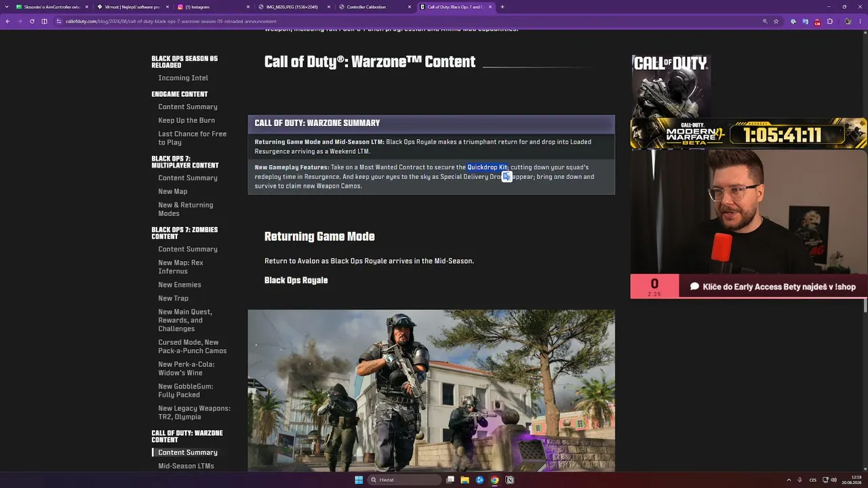Click the translate popup icon near selected text
This screenshot has height=488, width=868.
[x=507, y=176]
